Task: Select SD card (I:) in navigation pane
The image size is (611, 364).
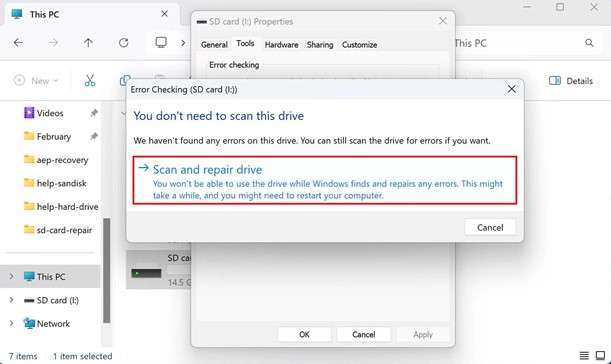Action: point(51,300)
